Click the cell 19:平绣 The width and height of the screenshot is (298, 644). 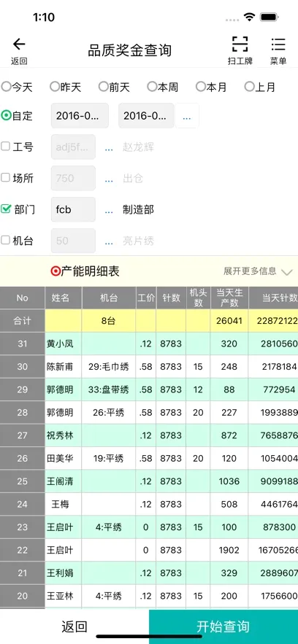coord(109,458)
